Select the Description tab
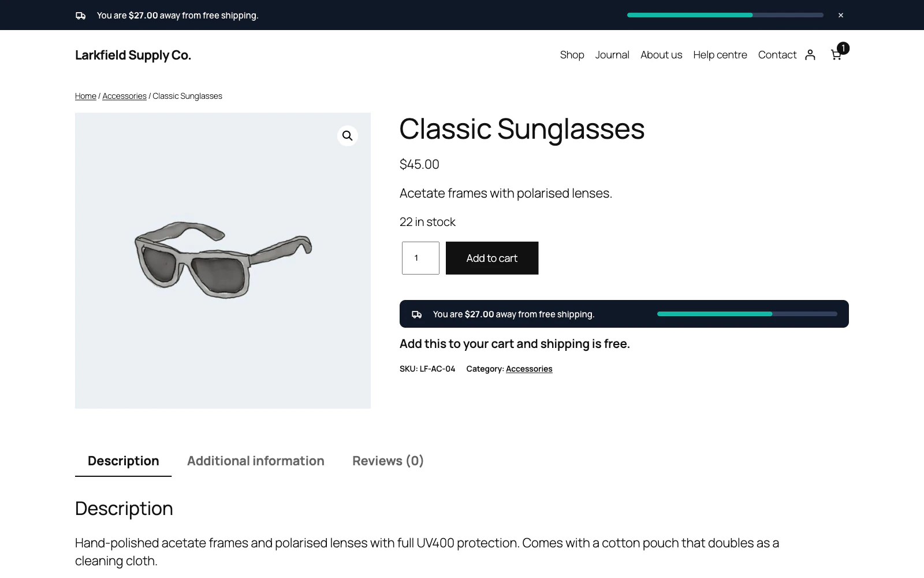Viewport: 924px width, 578px height. (123, 461)
